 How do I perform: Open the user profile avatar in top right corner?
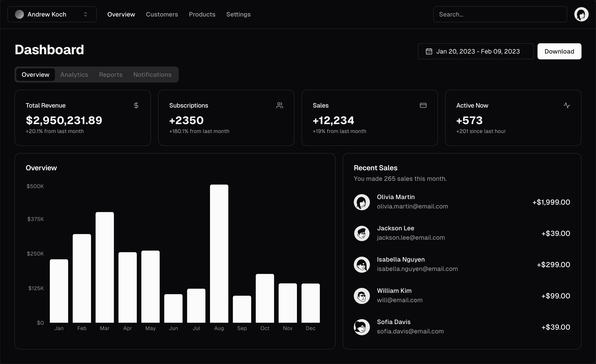pyautogui.click(x=582, y=14)
